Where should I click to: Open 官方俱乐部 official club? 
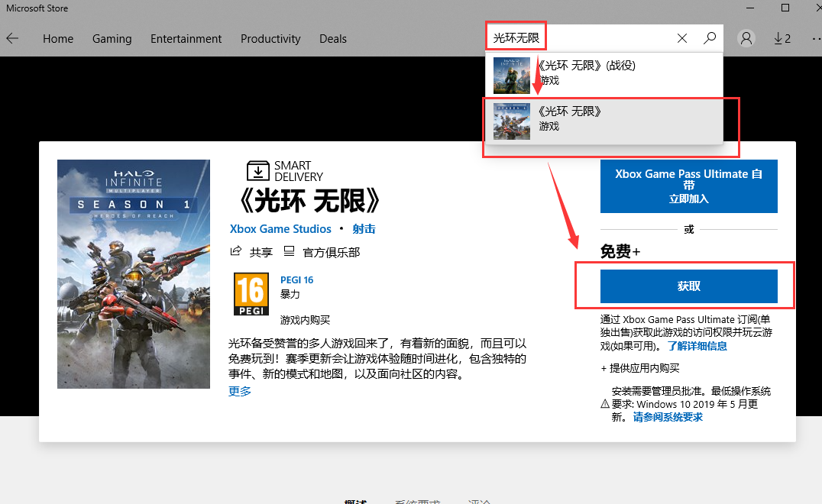332,253
